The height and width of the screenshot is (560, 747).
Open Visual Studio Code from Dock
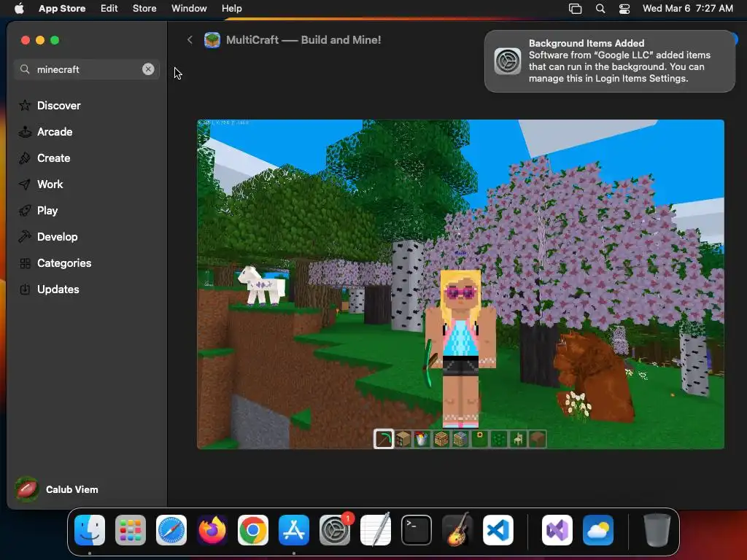click(x=498, y=529)
